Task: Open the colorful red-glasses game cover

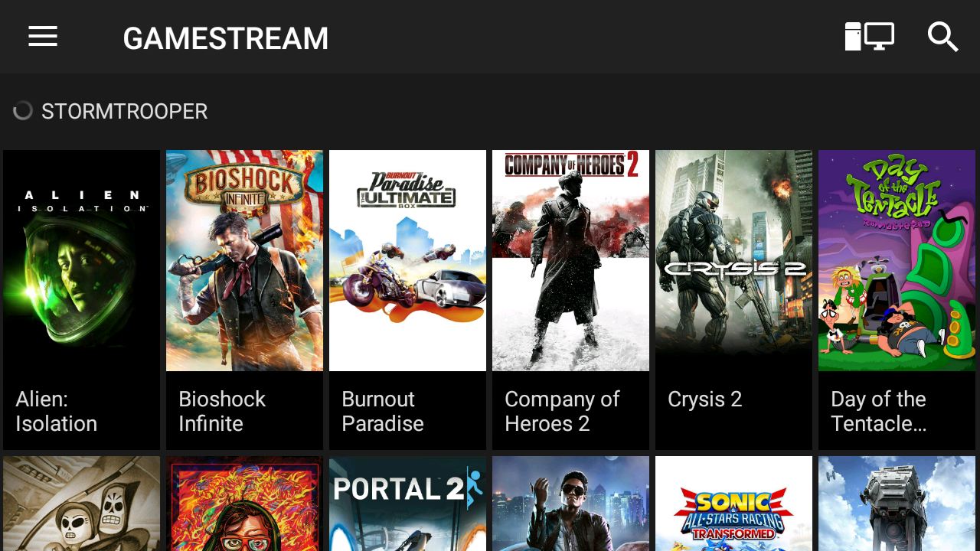Action: point(244,504)
